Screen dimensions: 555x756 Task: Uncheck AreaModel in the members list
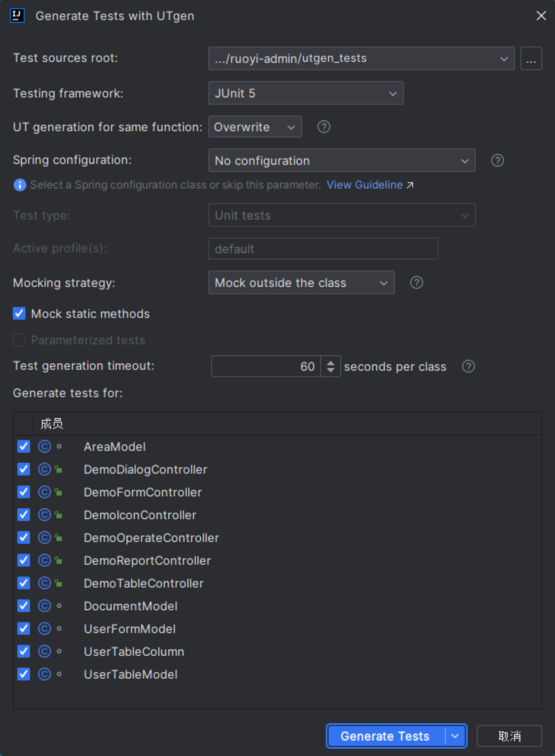click(24, 446)
